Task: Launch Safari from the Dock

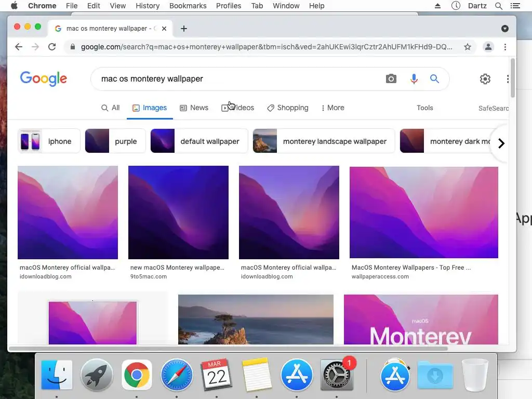Action: click(177, 375)
